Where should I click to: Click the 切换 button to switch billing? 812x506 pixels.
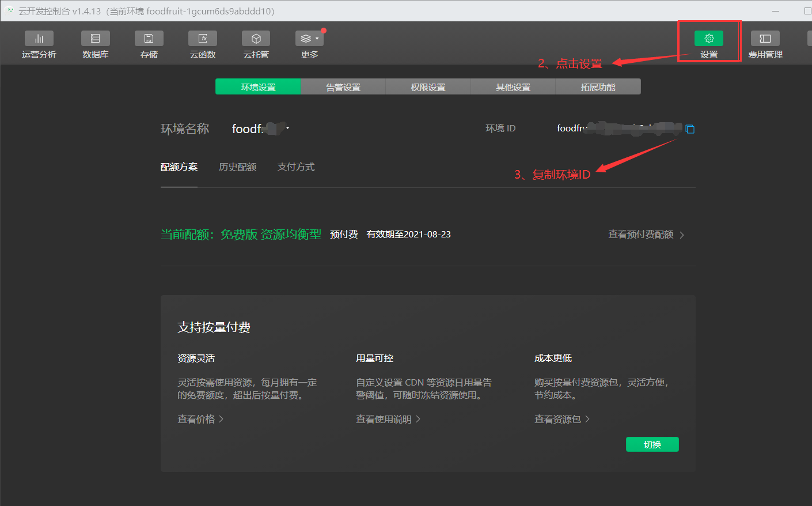(x=652, y=444)
